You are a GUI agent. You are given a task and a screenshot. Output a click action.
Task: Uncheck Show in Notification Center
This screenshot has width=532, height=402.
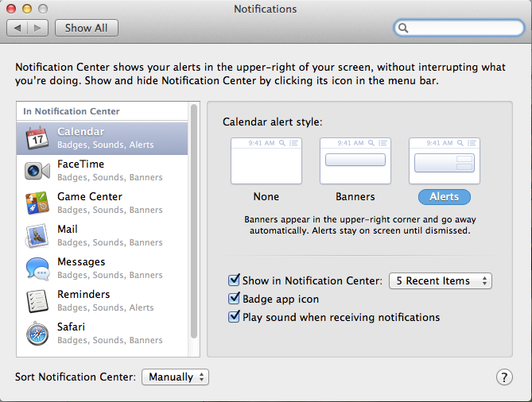[x=234, y=280]
